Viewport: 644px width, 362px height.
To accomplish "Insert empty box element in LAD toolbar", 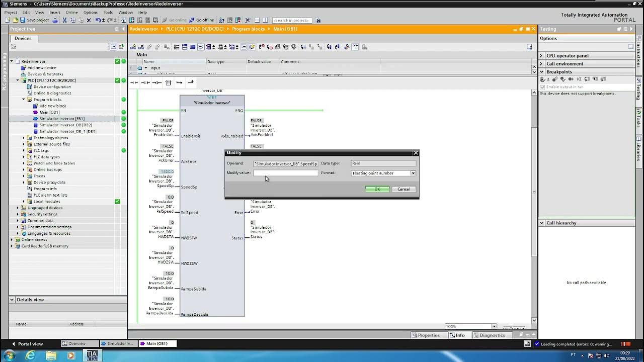I will [169, 82].
